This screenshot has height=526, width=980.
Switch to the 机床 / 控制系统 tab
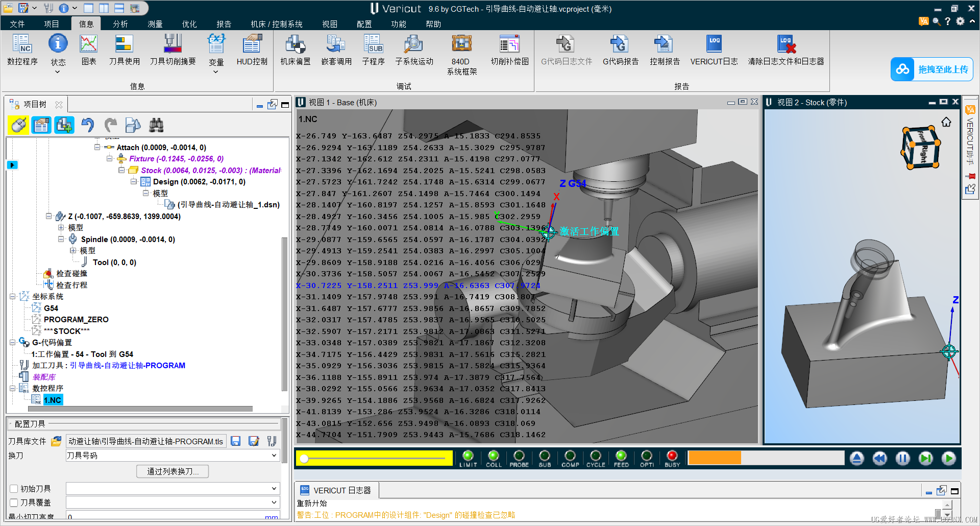[277, 24]
